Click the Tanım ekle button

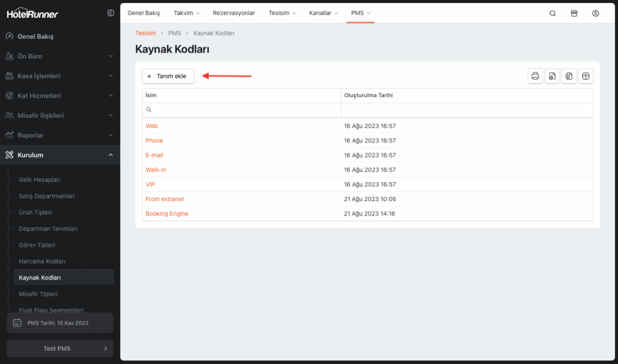point(168,76)
